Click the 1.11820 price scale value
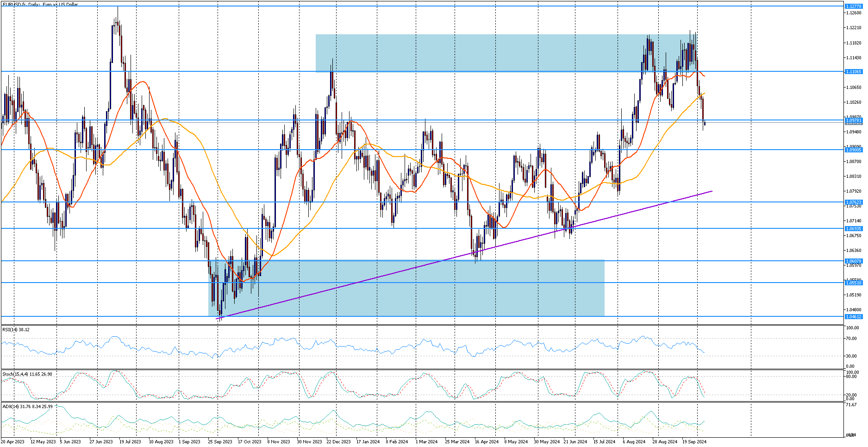This screenshot has width=868, height=447. coord(854,43)
